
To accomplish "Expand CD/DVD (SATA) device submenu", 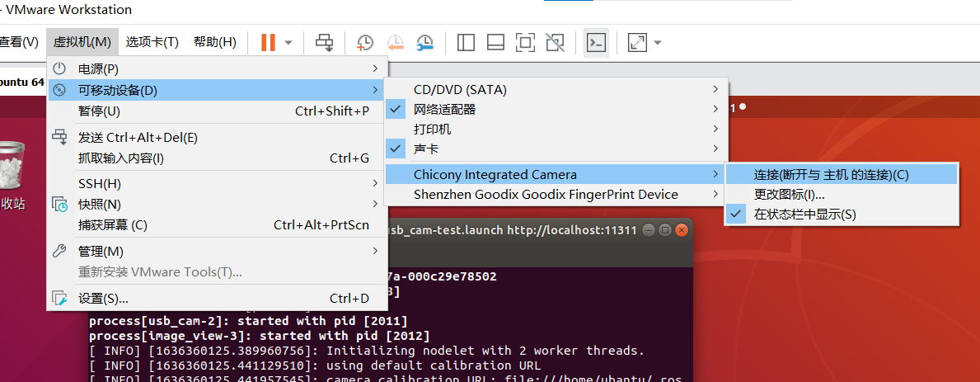I will click(x=556, y=89).
